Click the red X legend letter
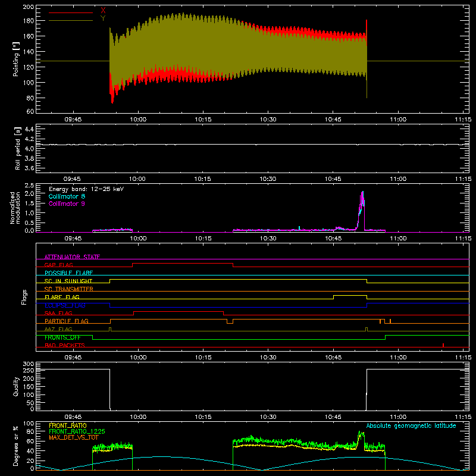The width and height of the screenshot is (476, 476). point(103,11)
